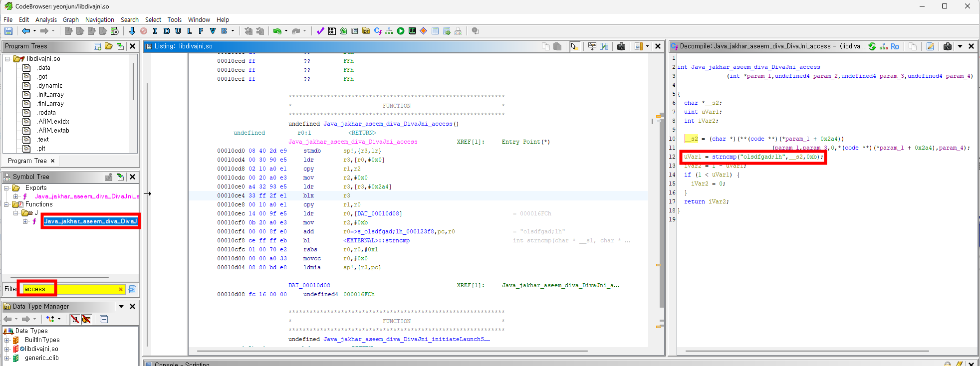Undo the last action with green arrow
This screenshot has width=980, height=366.
(x=277, y=31)
